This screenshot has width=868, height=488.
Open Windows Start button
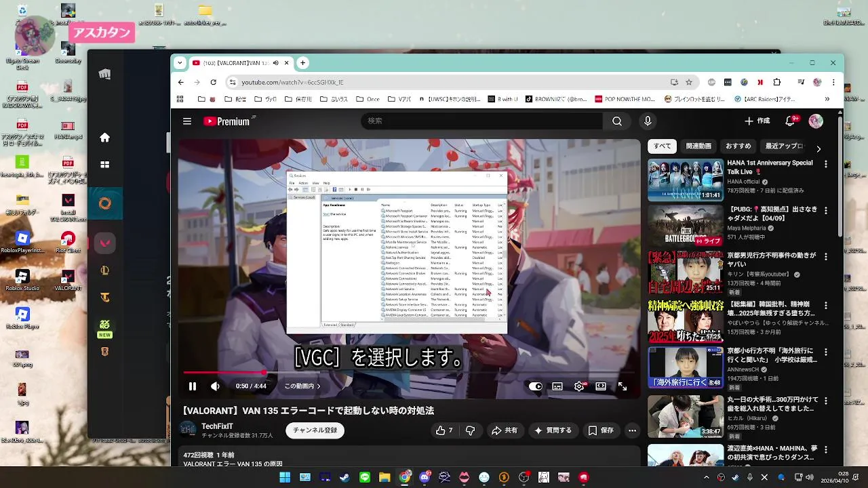[x=285, y=477]
